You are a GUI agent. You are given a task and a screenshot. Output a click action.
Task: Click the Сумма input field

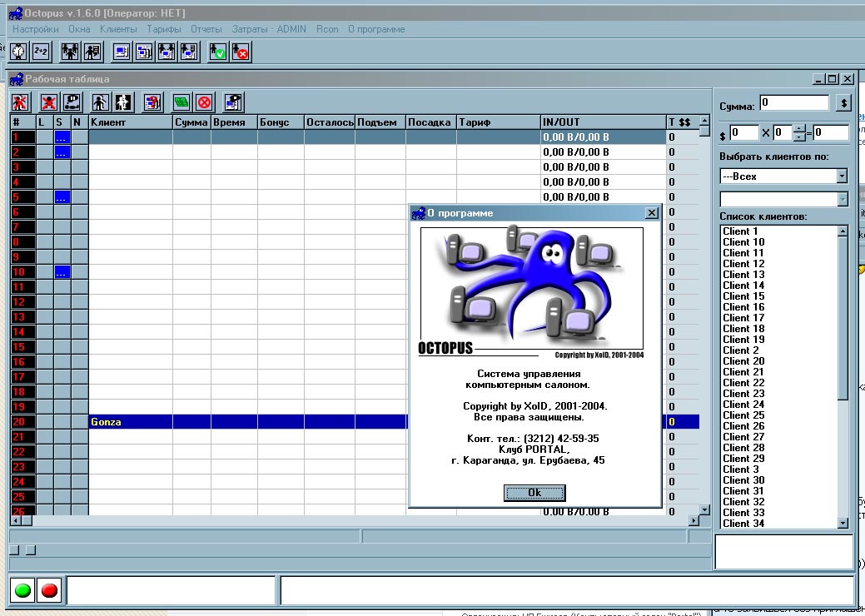tap(793, 103)
